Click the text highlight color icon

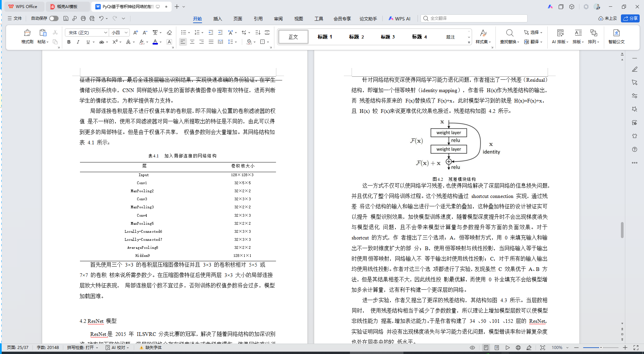point(142,42)
